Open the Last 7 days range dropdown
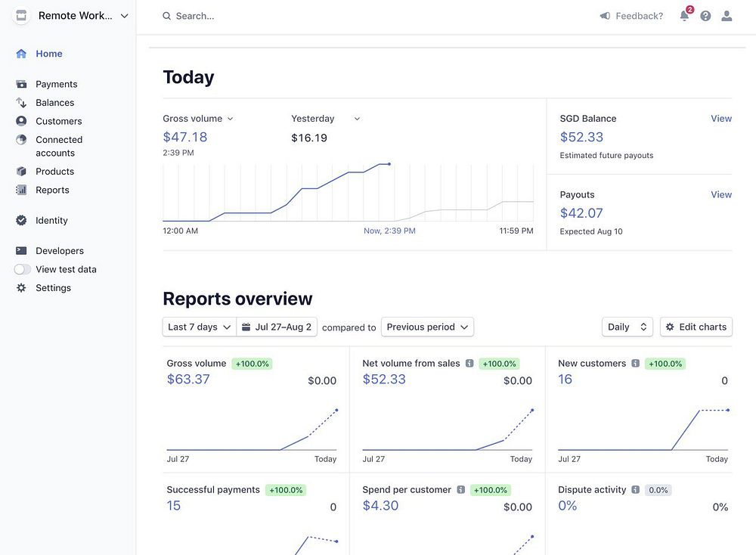 [x=199, y=327]
